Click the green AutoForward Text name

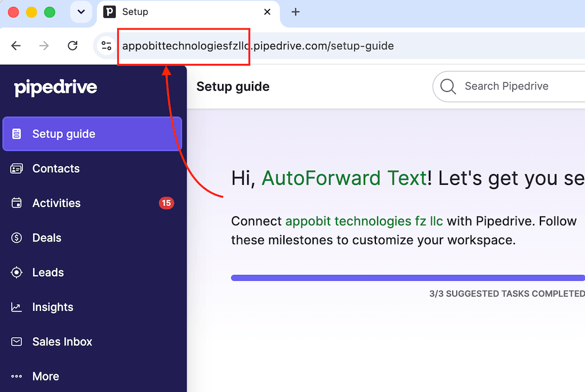[x=344, y=178]
